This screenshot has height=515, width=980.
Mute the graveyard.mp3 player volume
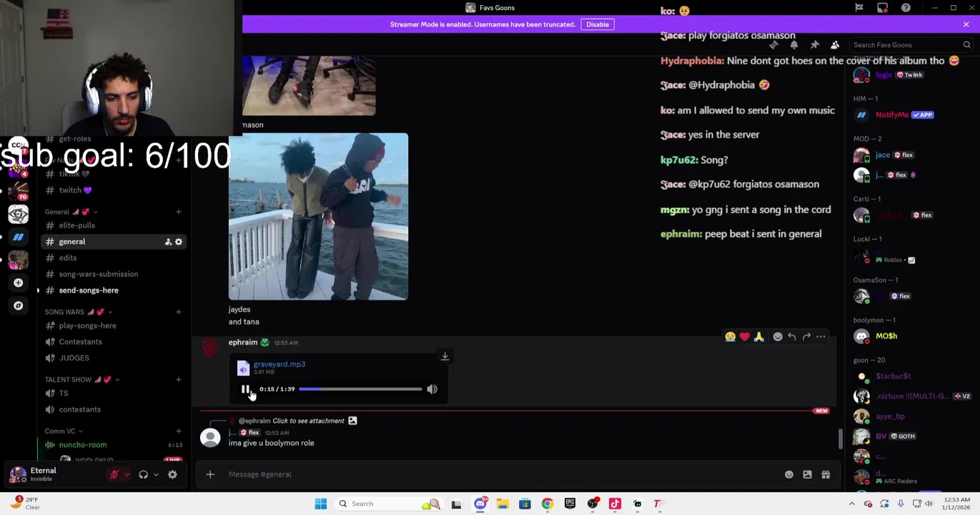[432, 389]
